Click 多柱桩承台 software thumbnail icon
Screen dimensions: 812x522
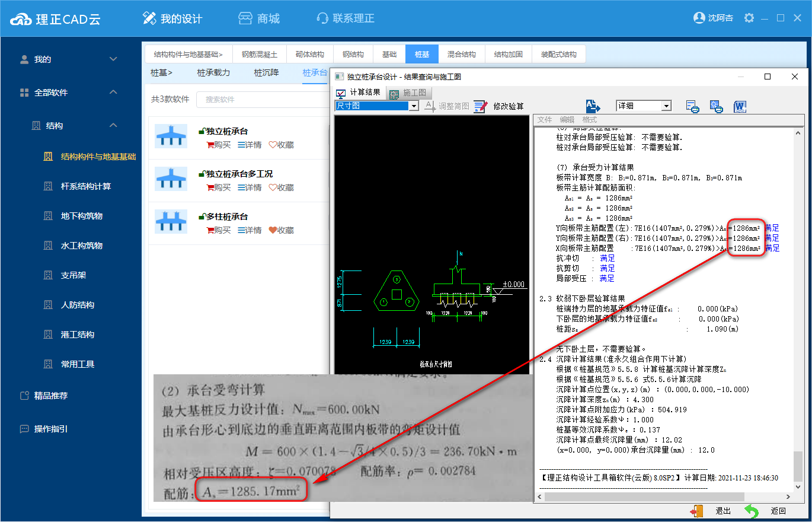click(171, 222)
